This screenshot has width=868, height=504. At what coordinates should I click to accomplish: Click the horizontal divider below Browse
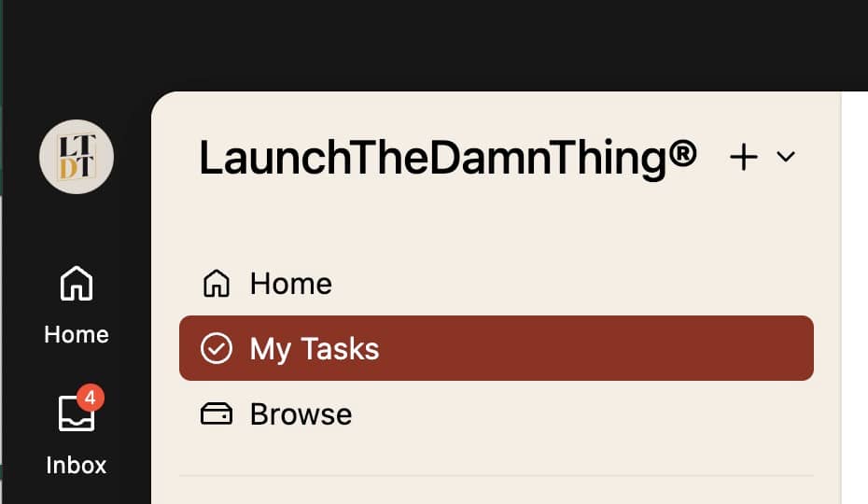pyautogui.click(x=495, y=476)
